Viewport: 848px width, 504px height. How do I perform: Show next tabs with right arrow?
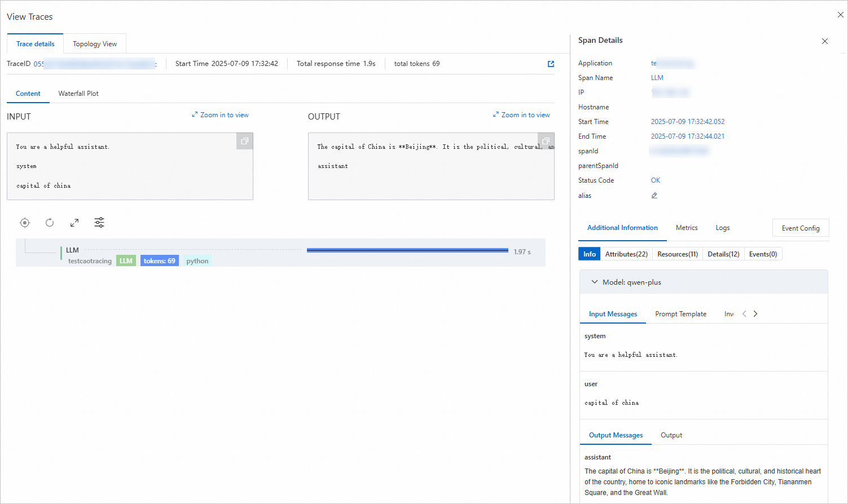pos(755,314)
